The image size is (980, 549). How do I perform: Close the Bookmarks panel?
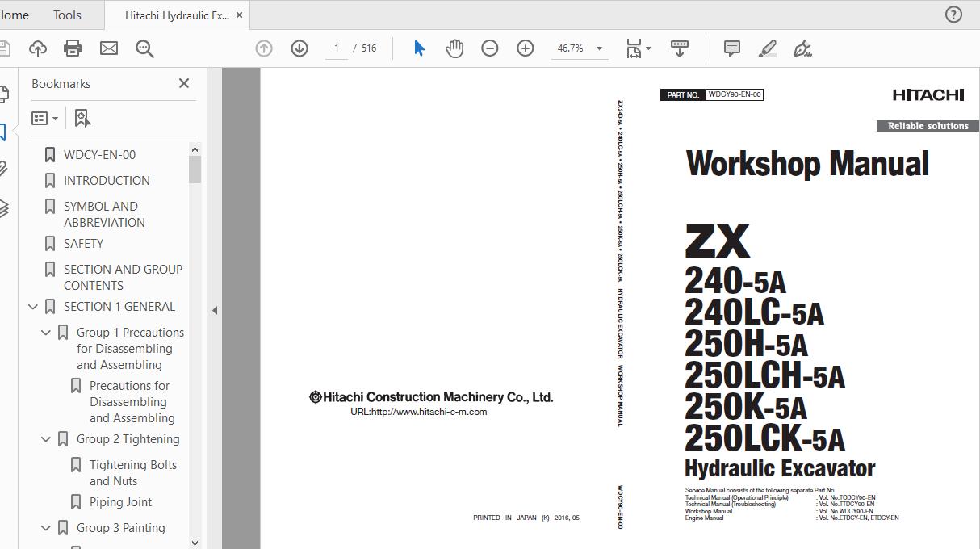(184, 83)
